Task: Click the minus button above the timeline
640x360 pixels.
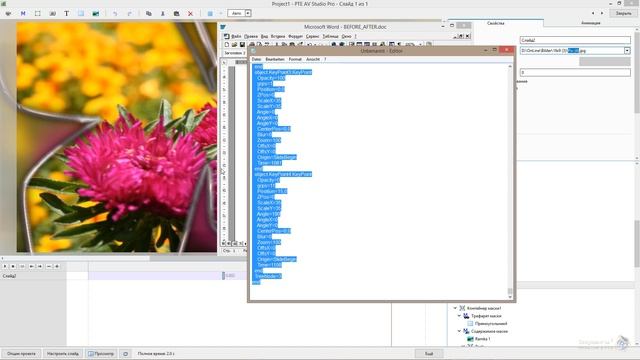Action: pos(49,266)
